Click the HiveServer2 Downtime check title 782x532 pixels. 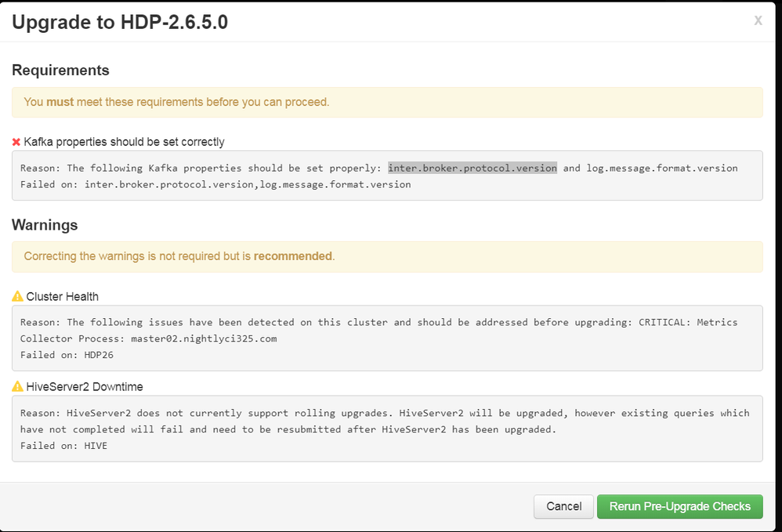[85, 386]
